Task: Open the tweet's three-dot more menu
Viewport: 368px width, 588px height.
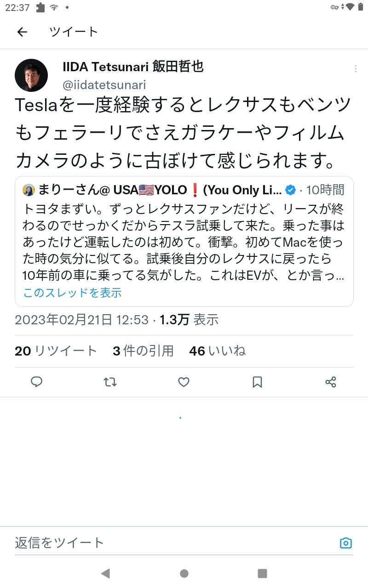Action: tap(356, 69)
